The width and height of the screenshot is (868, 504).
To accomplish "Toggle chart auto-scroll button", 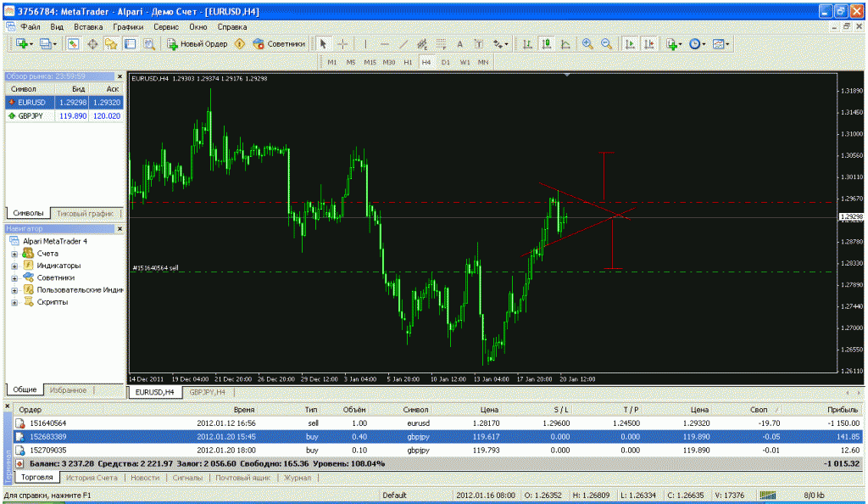I will click(630, 43).
